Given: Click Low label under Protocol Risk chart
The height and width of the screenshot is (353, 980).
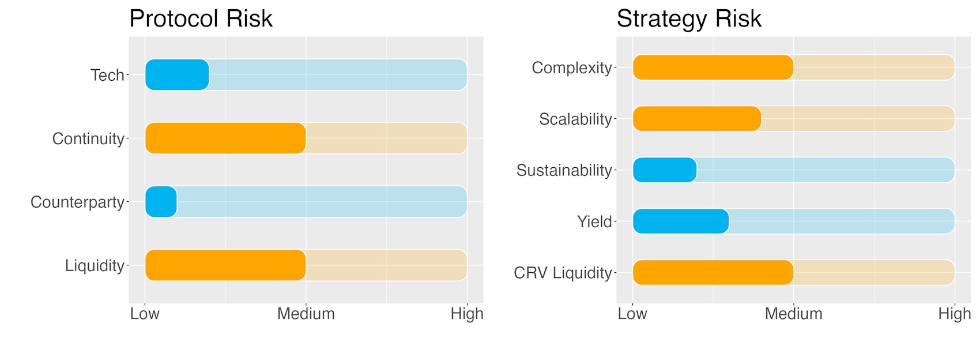Looking at the screenshot, I should pos(145,314).
